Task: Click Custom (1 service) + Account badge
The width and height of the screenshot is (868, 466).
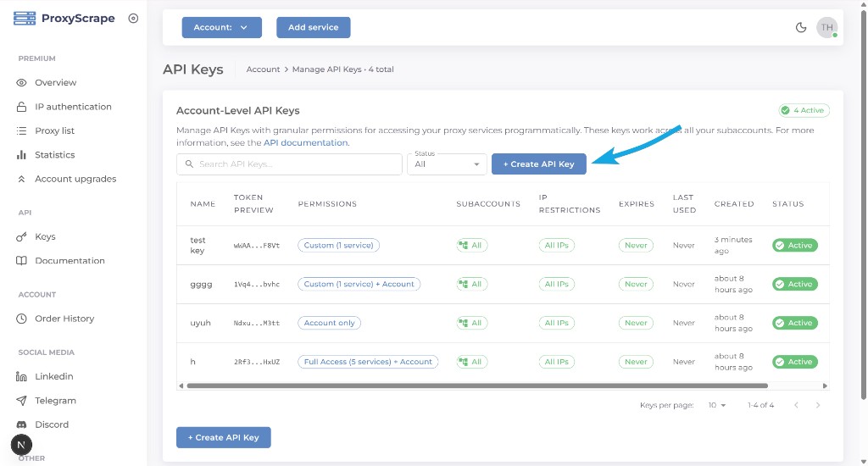Action: [359, 284]
